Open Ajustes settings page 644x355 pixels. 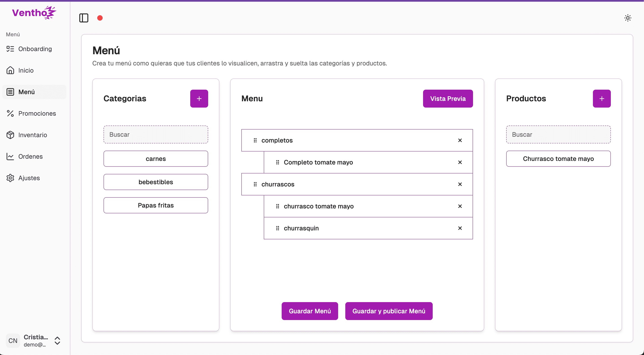click(x=29, y=178)
